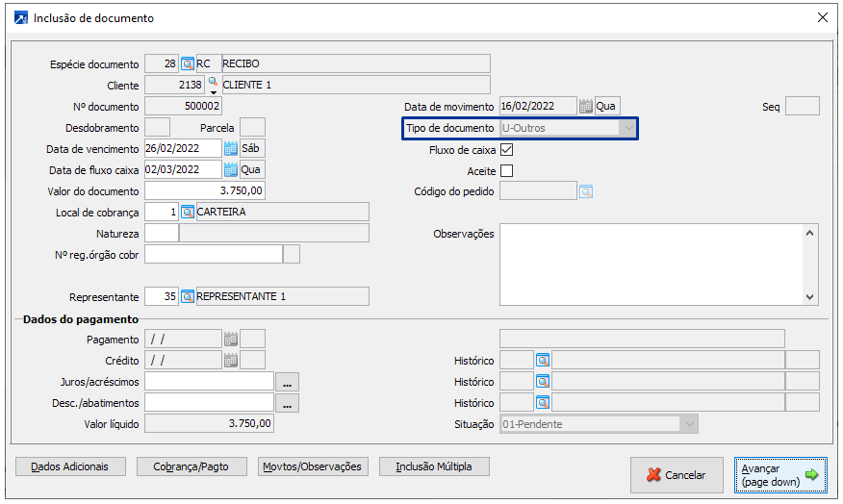Enable the Aceite checkbox
The image size is (843, 504).
(x=506, y=171)
